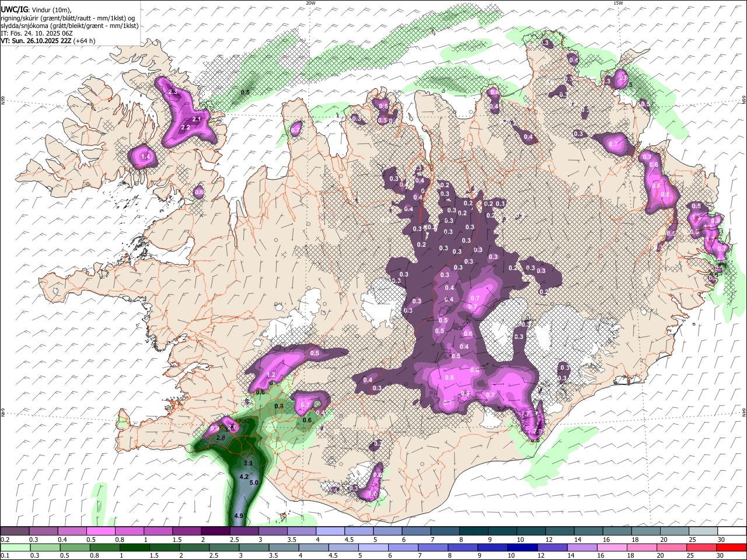Click the lower legend swatch starting at 14
This screenshot has height=560, width=747.
click(582, 547)
